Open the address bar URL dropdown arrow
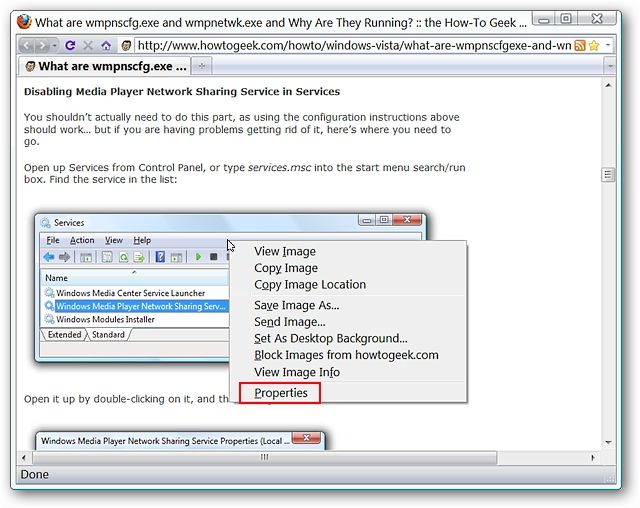Image resolution: width=640 pixels, height=508 pixels. pyautogui.click(x=608, y=45)
